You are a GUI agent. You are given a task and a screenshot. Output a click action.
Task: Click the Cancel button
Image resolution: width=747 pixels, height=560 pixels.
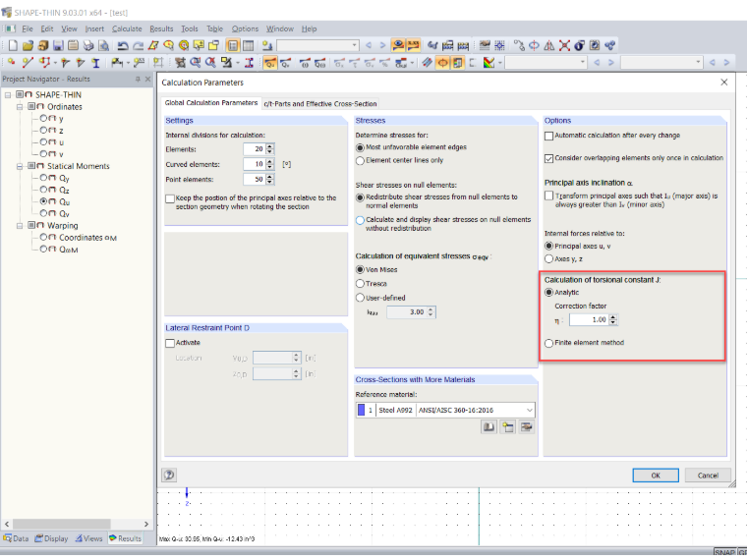(708, 476)
